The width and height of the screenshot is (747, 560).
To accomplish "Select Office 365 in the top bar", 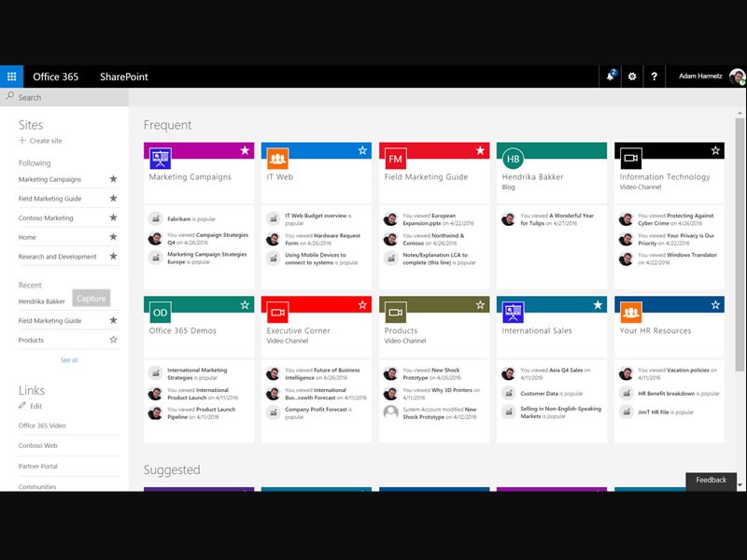I will 58,77.
